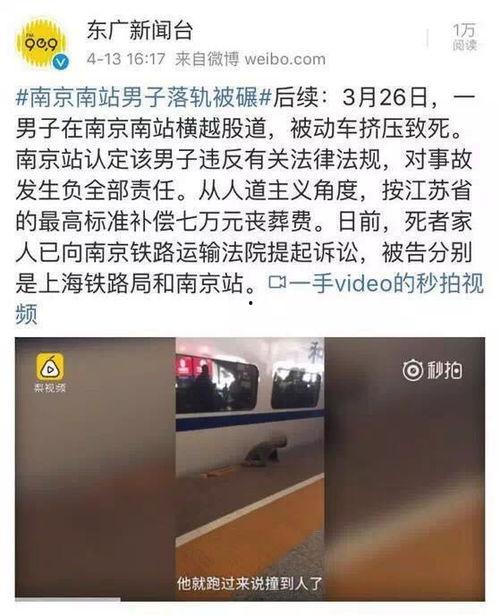The height and width of the screenshot is (615, 500).
Task: Open hashtag #南京南站男子落轨被碾#
Action: tap(144, 98)
